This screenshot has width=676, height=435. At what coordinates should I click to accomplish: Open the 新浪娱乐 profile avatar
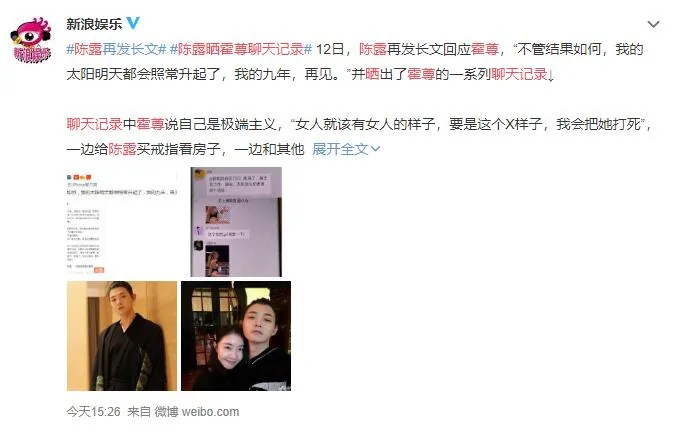click(x=31, y=40)
